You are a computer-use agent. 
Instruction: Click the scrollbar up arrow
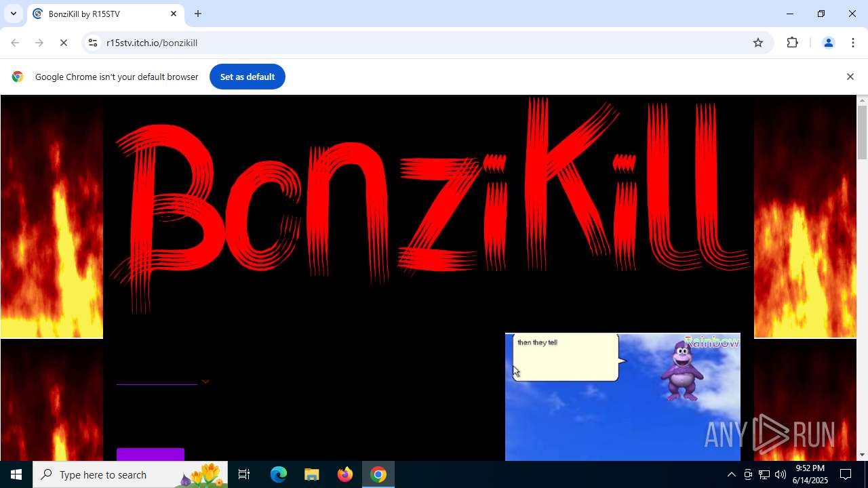(862, 100)
